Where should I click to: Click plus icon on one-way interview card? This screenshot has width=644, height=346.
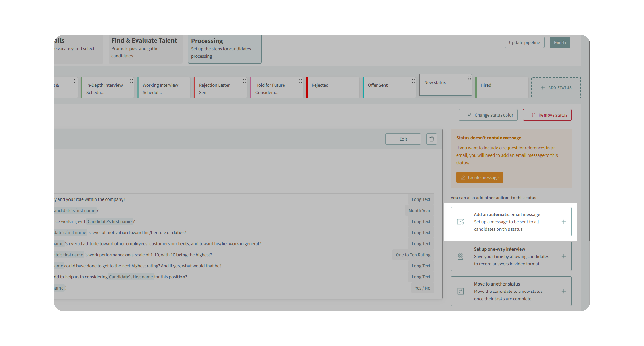coord(563,256)
